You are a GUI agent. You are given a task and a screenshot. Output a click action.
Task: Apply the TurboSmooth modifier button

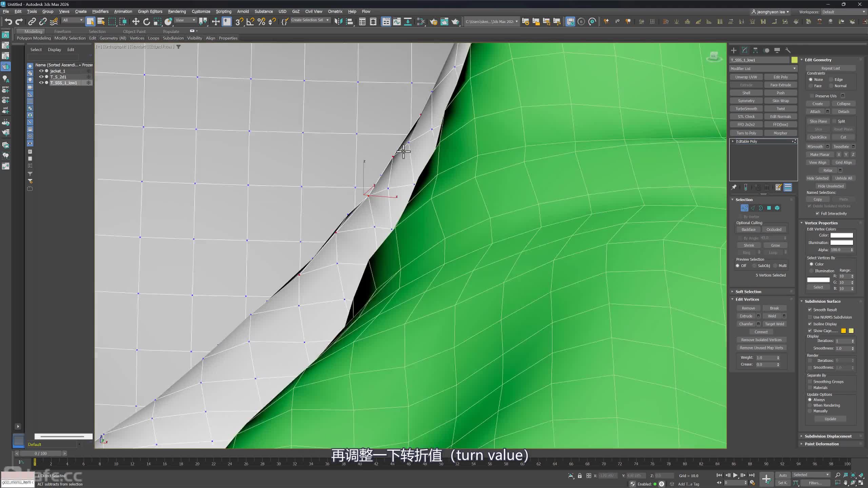746,109
